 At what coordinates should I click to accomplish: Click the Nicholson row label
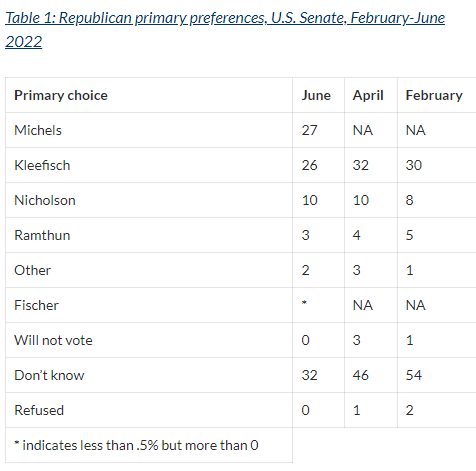[45, 200]
